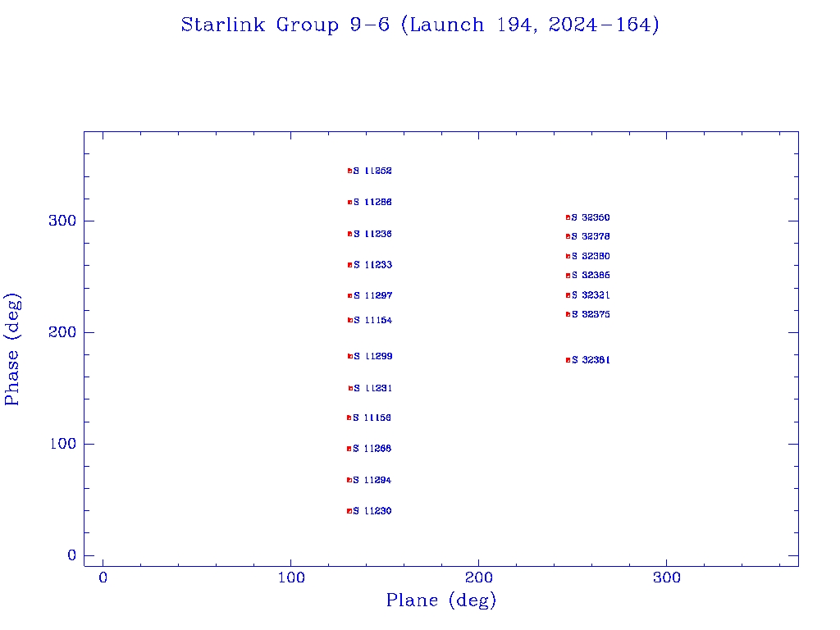
Task: Select the S 11230 data point marker
Action: click(349, 511)
